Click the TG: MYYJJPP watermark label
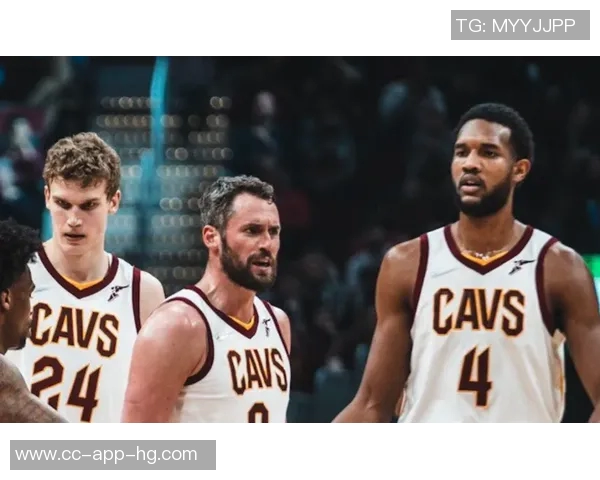Image resolution: width=600 pixels, height=480 pixels. click(520, 25)
